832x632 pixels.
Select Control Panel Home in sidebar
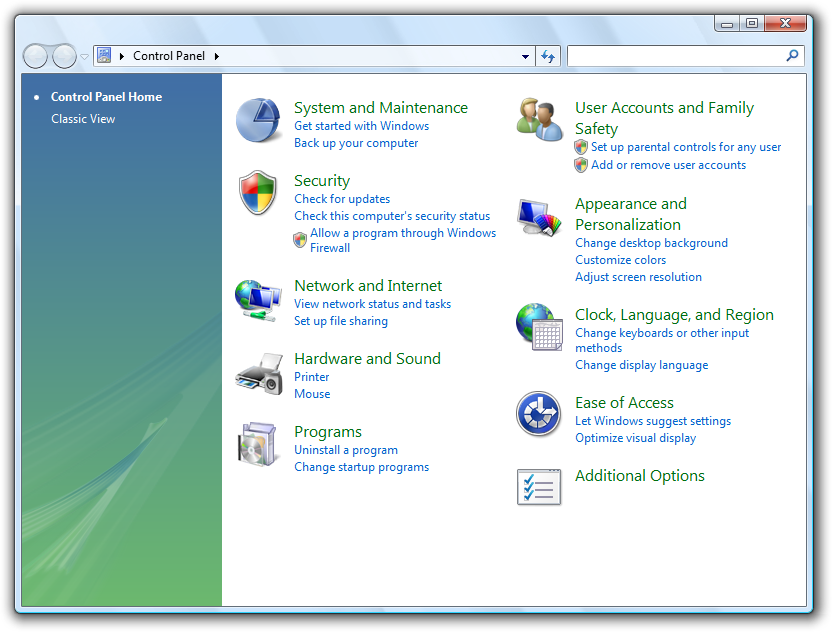[106, 97]
